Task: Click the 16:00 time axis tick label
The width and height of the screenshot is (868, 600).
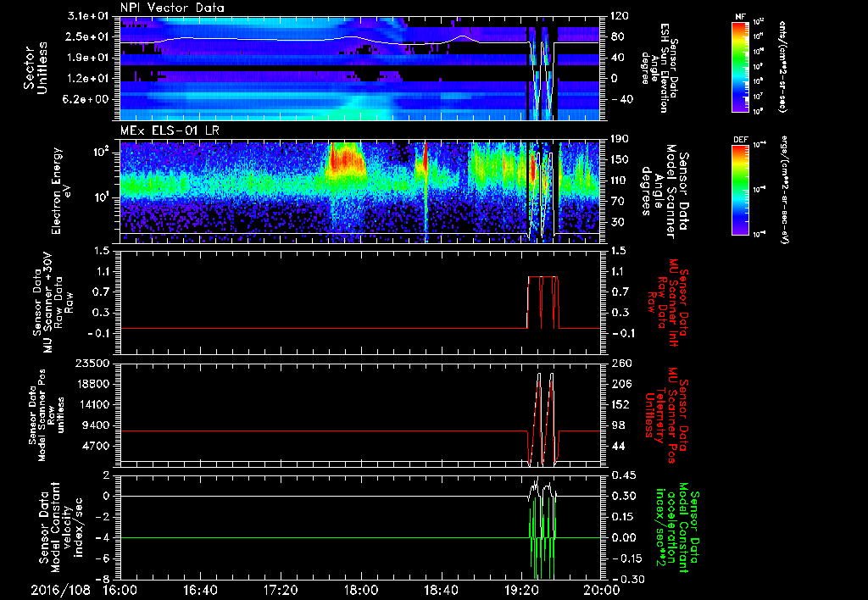Action: (x=120, y=590)
